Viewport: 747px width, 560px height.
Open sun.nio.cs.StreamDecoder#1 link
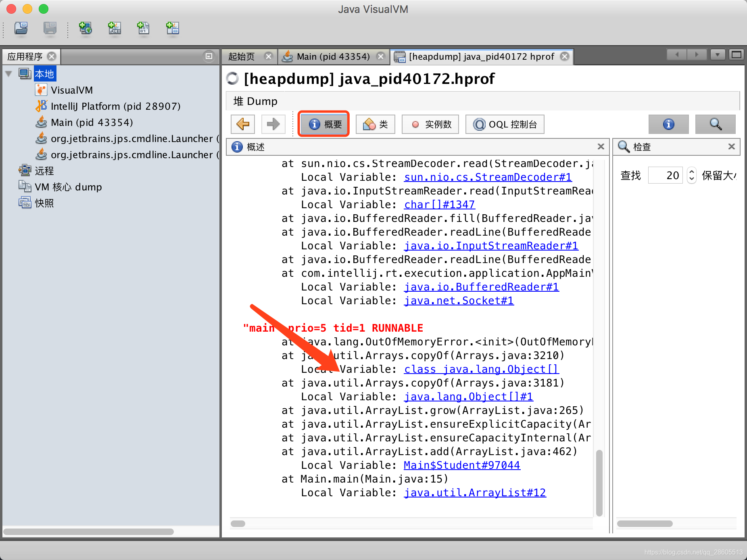pos(488,177)
